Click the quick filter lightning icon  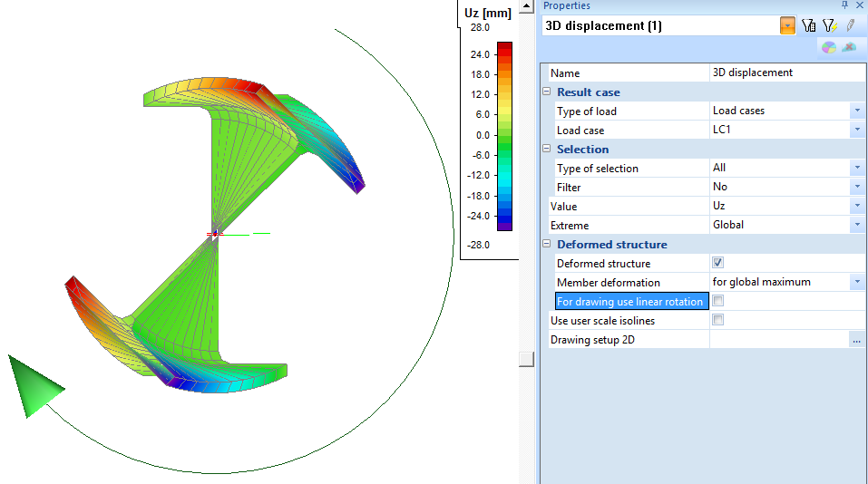pyautogui.click(x=829, y=26)
